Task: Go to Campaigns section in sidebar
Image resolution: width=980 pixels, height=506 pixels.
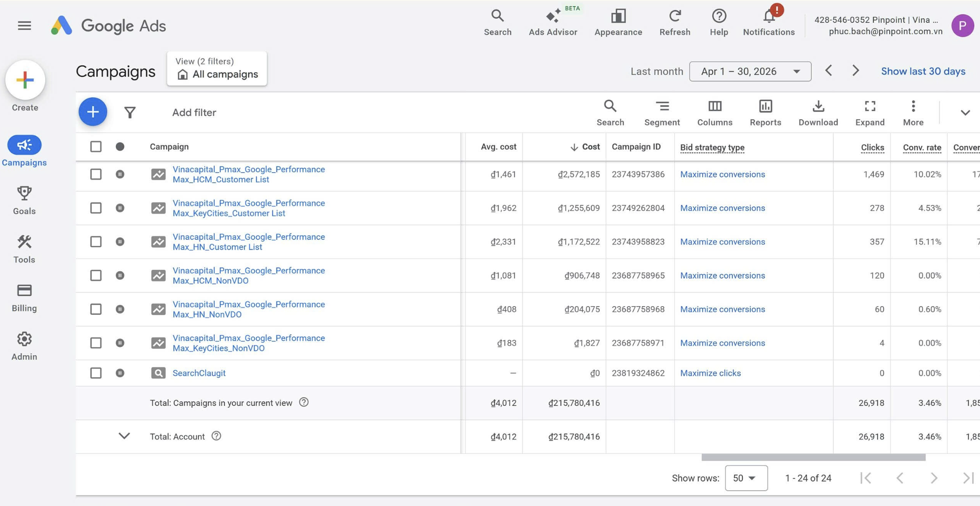Action: tap(24, 152)
